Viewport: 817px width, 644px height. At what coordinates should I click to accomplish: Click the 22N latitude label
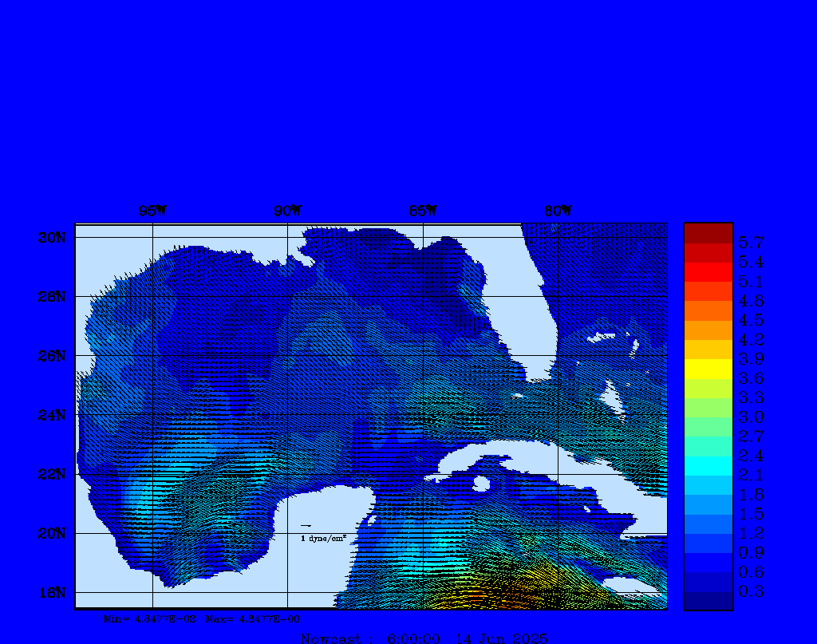pos(52,474)
